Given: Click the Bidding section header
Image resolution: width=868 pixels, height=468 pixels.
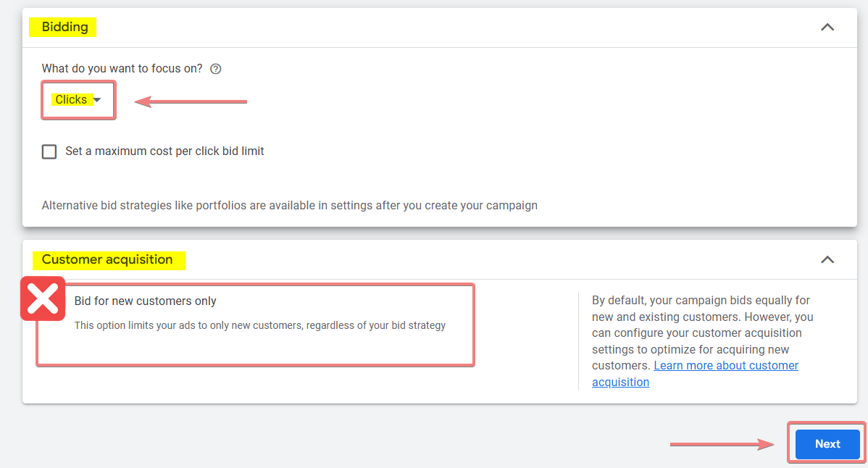Looking at the screenshot, I should [63, 27].
